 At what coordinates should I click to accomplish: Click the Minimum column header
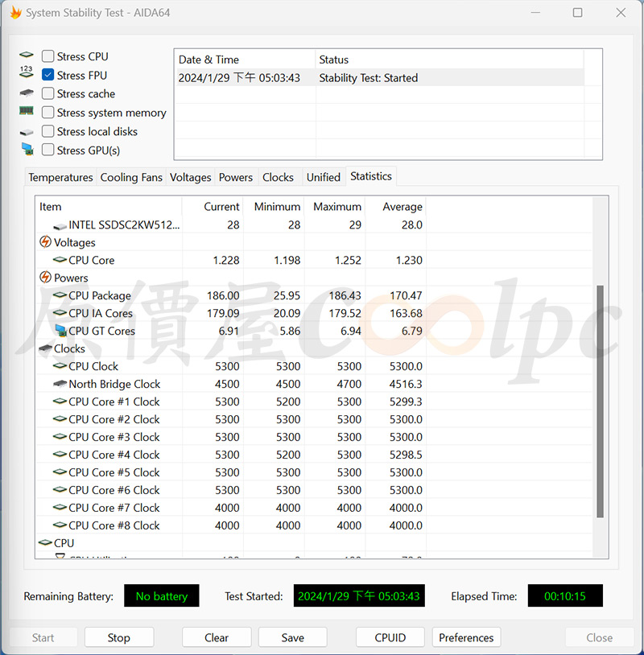tap(274, 206)
